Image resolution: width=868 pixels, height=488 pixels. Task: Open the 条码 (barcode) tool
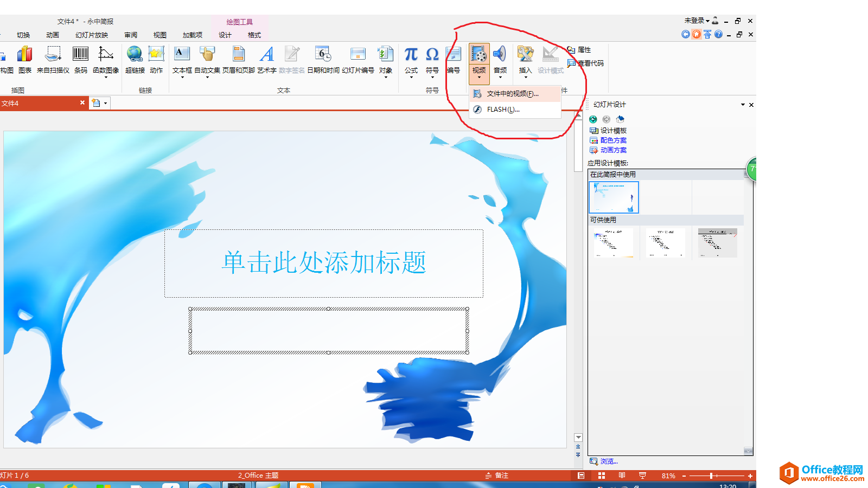(80, 54)
